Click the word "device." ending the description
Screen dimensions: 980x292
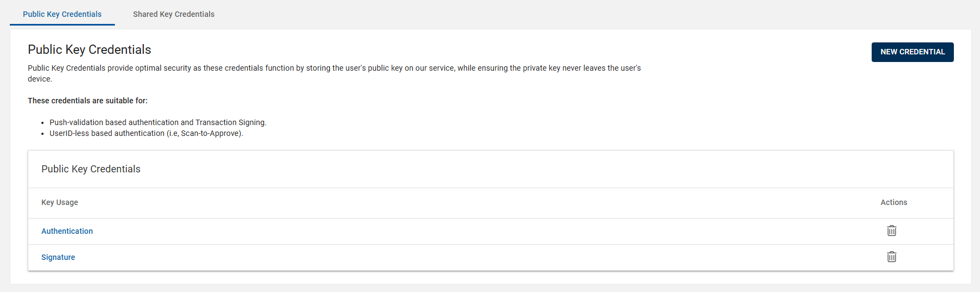tap(40, 79)
